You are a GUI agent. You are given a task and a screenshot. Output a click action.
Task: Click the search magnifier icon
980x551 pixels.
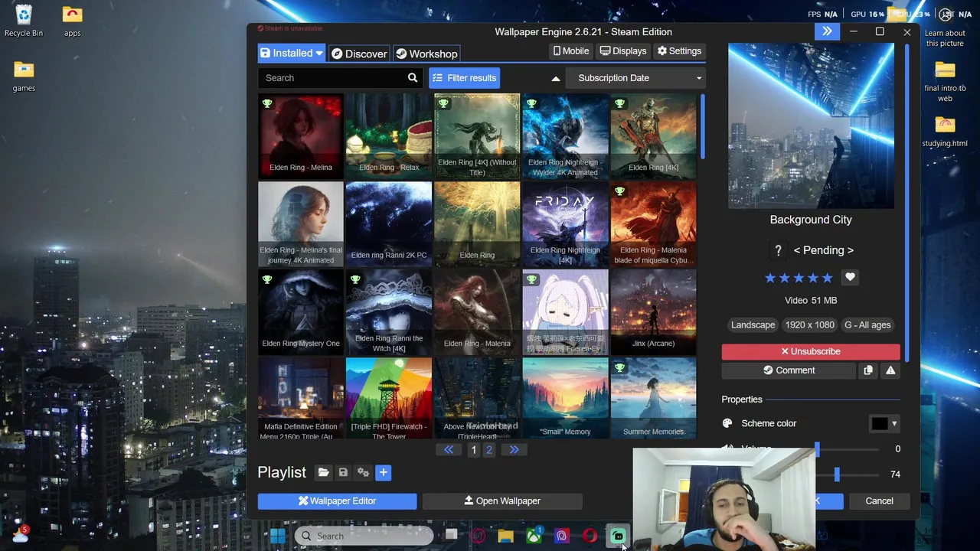413,78
